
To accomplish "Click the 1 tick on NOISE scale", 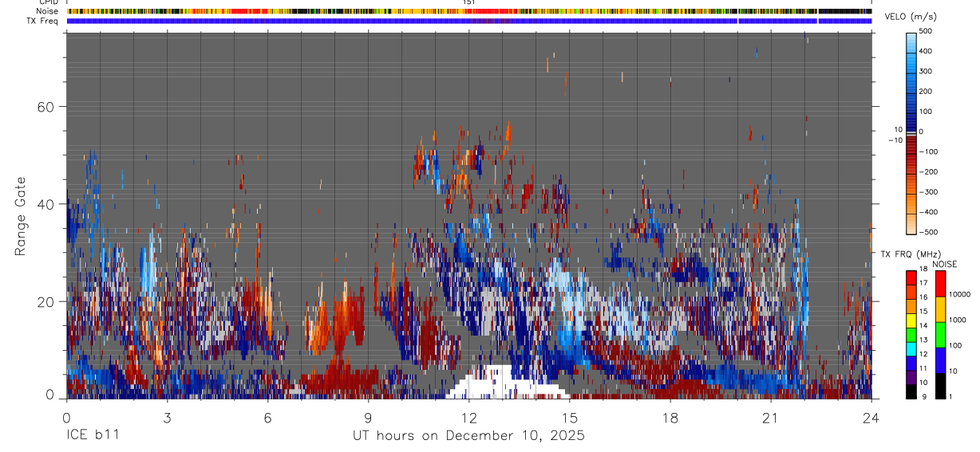I will pyautogui.click(x=950, y=396).
